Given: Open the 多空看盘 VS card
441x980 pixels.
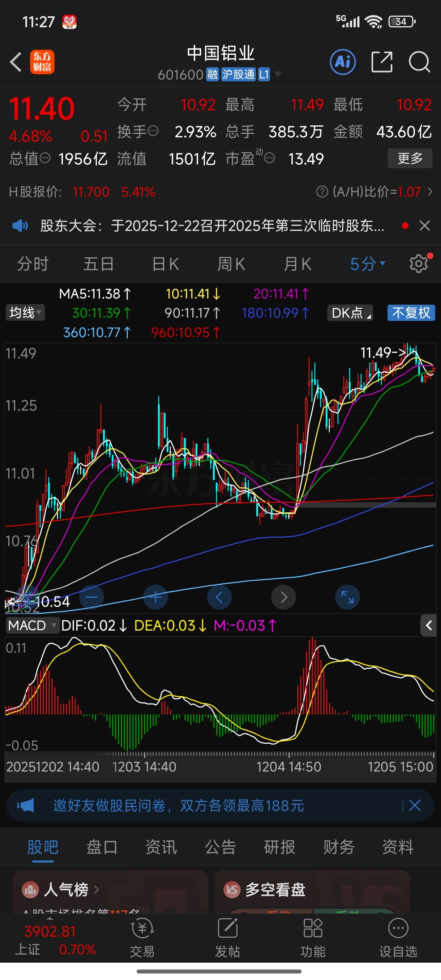Looking at the screenshot, I should coord(312,892).
